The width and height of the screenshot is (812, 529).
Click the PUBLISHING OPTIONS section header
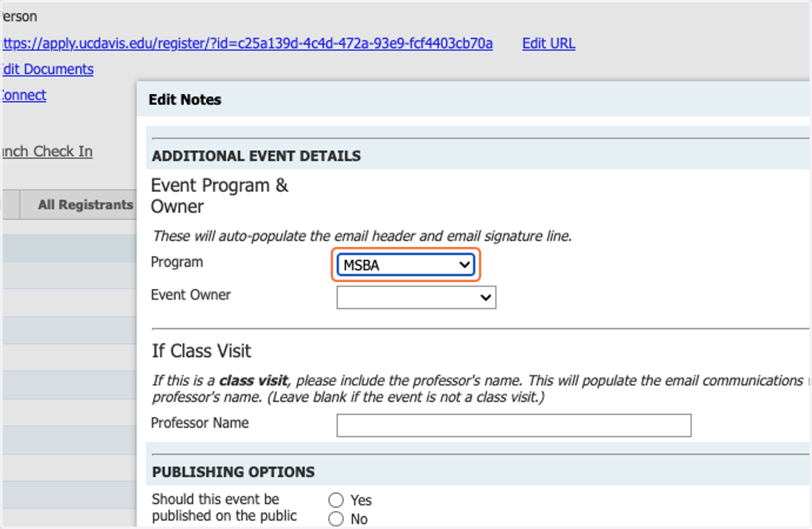coord(233,472)
